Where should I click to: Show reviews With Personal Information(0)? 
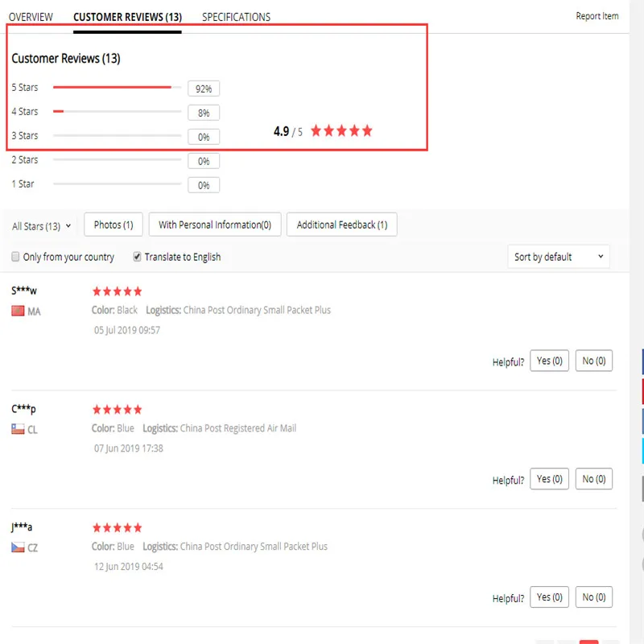(x=215, y=225)
